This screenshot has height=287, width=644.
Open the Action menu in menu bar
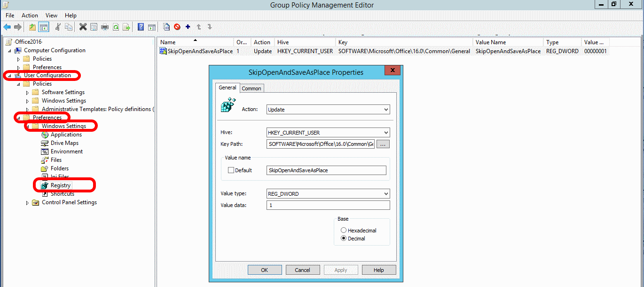(x=30, y=16)
